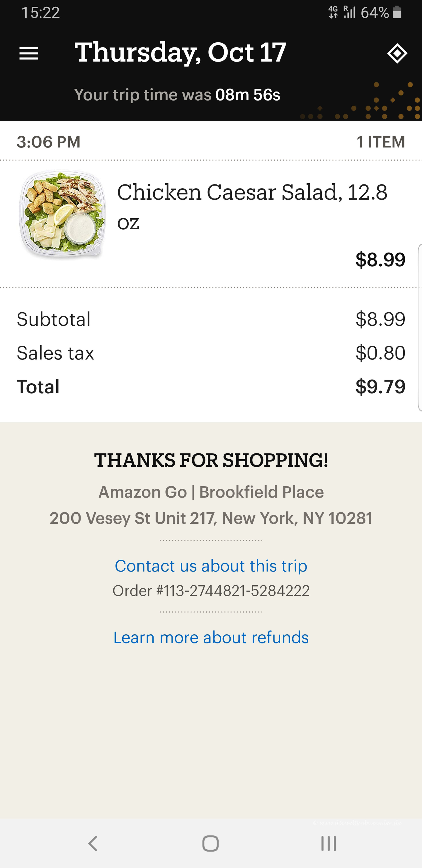
Task: Open the recent apps button
Action: point(328,844)
